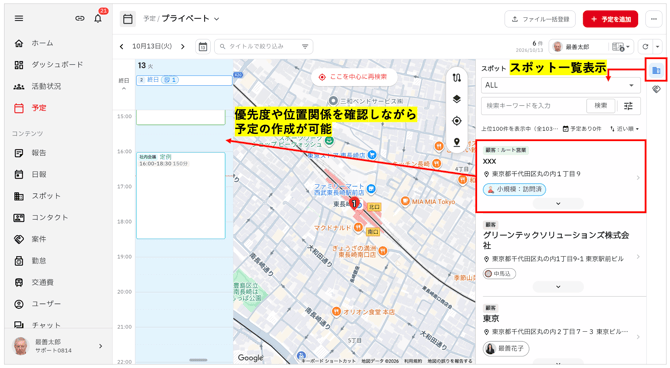This screenshot has width=670, height=368.
Task: Open グリーンテックソリューションズ株式会社 spot
Action: coord(560,256)
